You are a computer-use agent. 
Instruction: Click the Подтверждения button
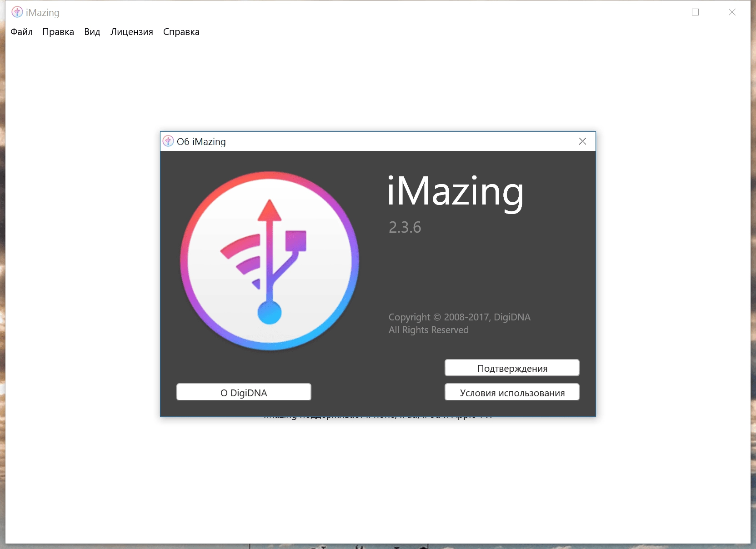click(x=512, y=368)
